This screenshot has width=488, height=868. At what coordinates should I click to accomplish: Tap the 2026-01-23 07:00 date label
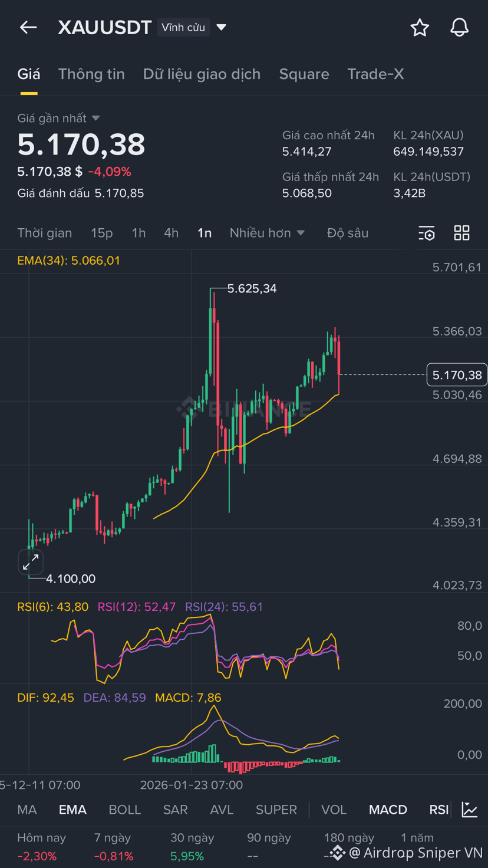click(x=191, y=785)
